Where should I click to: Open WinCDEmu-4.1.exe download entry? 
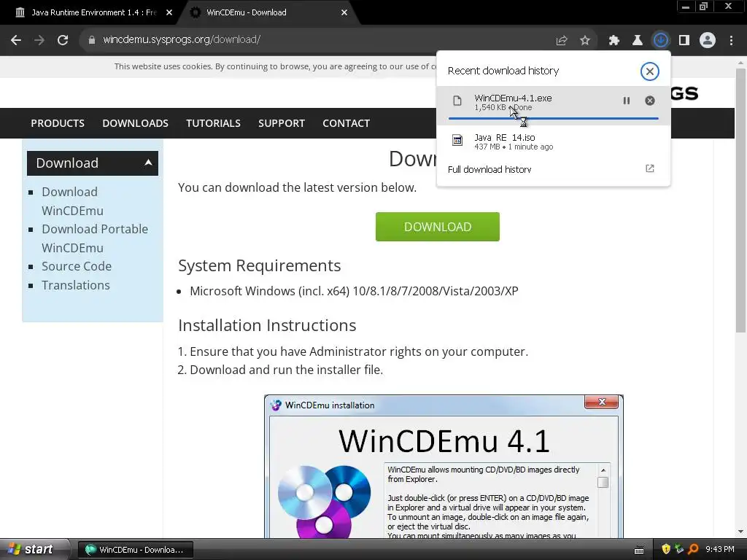(553, 105)
